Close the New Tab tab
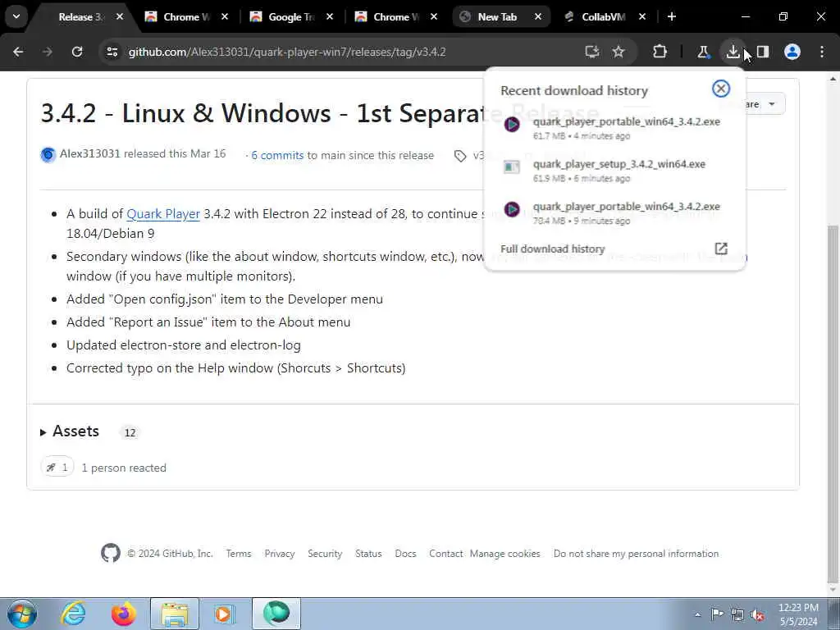840x630 pixels. [x=538, y=16]
